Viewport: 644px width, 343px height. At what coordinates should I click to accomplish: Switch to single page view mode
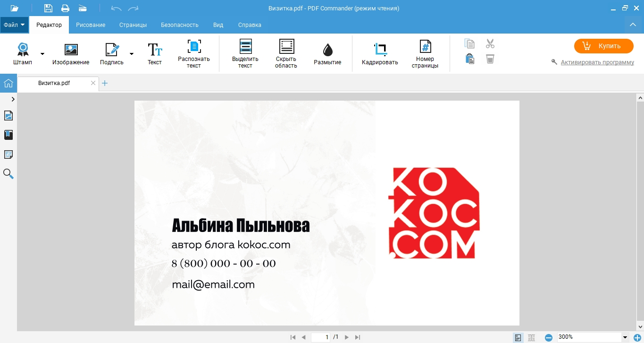point(518,337)
